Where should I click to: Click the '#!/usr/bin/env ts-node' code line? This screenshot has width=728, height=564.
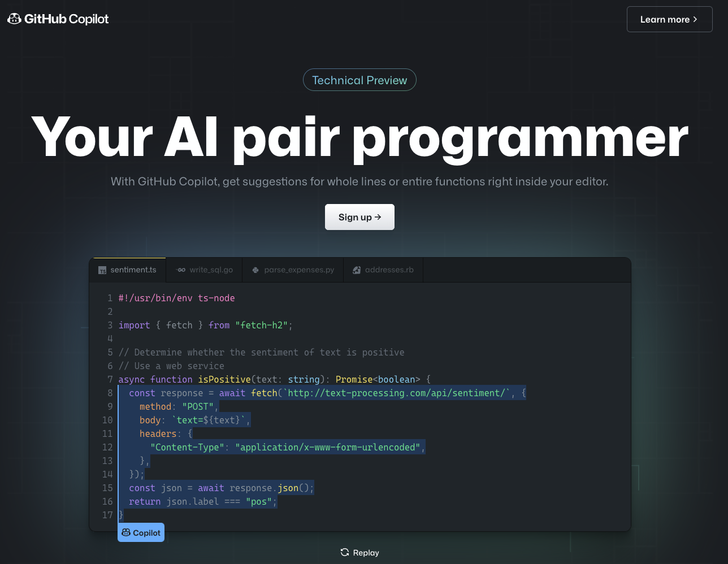coord(176,298)
